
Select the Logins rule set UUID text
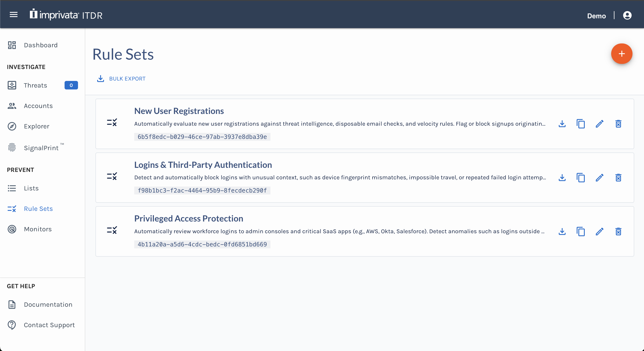[202, 190]
